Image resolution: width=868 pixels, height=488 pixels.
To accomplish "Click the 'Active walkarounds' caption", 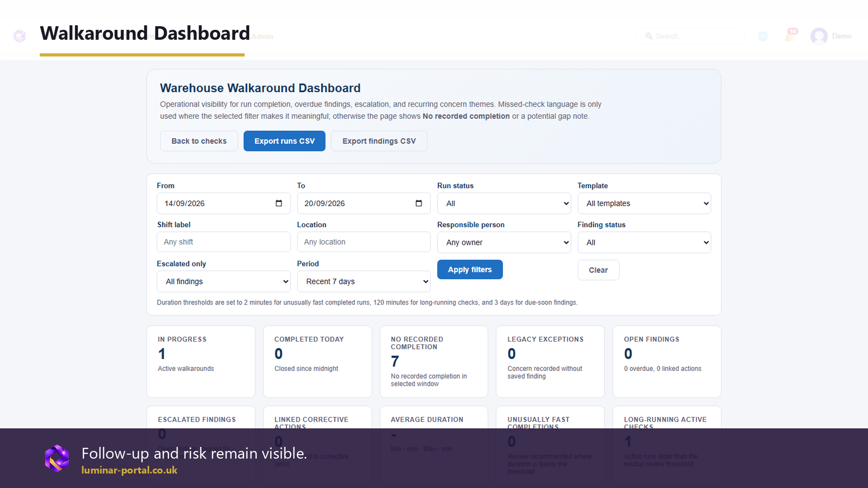I will [186, 369].
